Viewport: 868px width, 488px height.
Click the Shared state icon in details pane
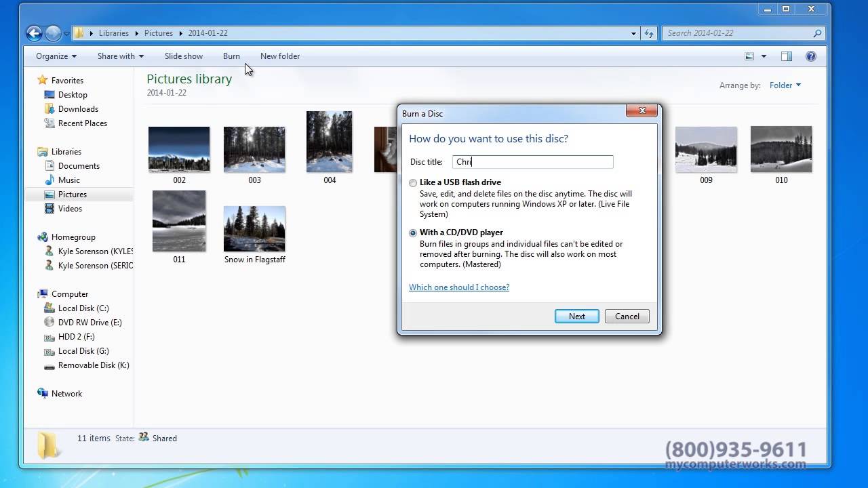click(x=143, y=438)
